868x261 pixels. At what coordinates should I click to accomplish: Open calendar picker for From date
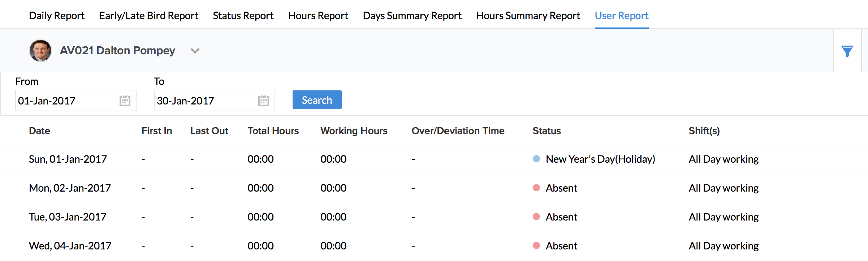click(125, 100)
